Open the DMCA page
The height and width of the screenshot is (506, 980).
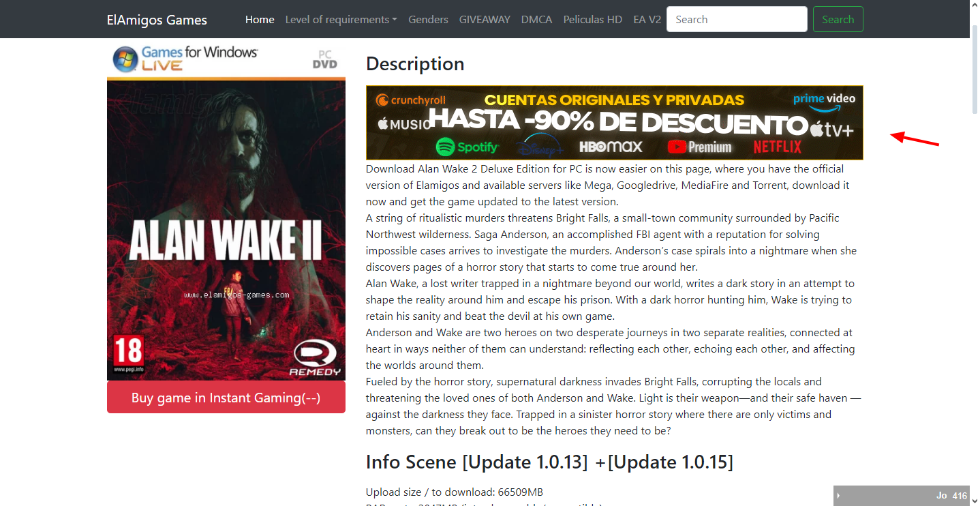pyautogui.click(x=536, y=20)
